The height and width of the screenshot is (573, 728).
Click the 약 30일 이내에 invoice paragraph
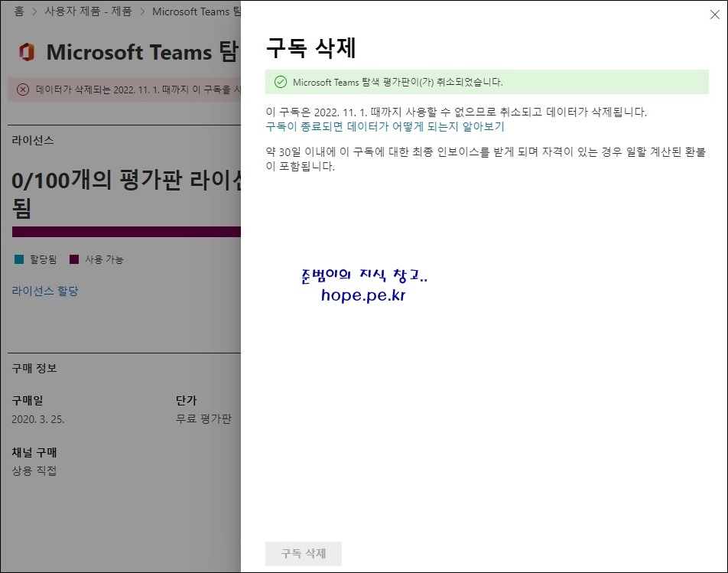click(486, 159)
